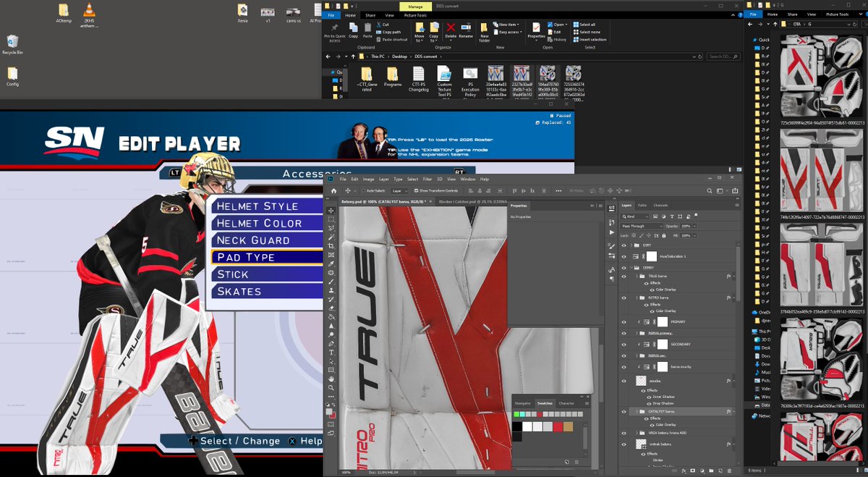The image size is (868, 477).
Task: Select the Lasso tool
Action: (331, 229)
